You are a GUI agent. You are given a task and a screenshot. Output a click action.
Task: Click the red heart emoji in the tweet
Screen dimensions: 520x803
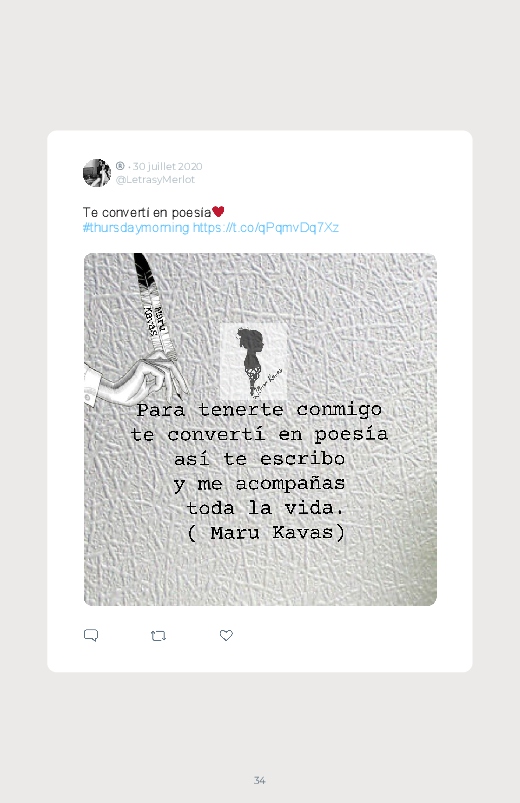218,212
